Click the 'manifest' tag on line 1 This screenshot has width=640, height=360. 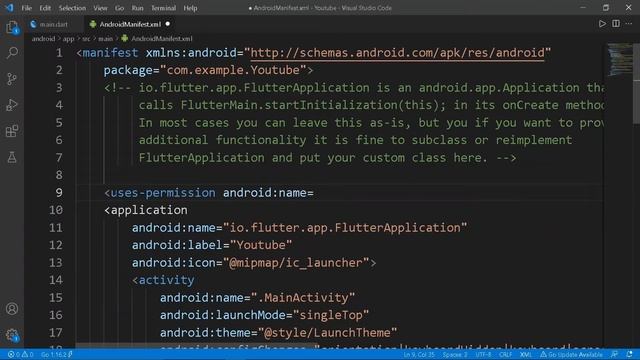pos(110,53)
